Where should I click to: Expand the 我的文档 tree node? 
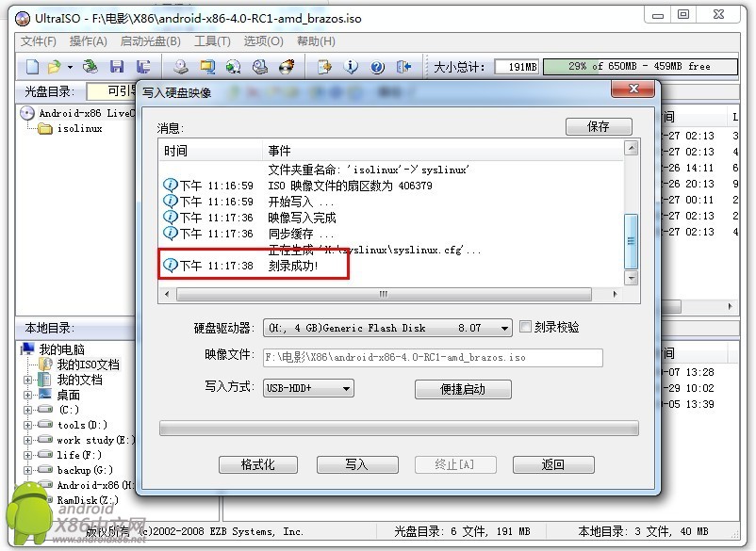coord(28,380)
